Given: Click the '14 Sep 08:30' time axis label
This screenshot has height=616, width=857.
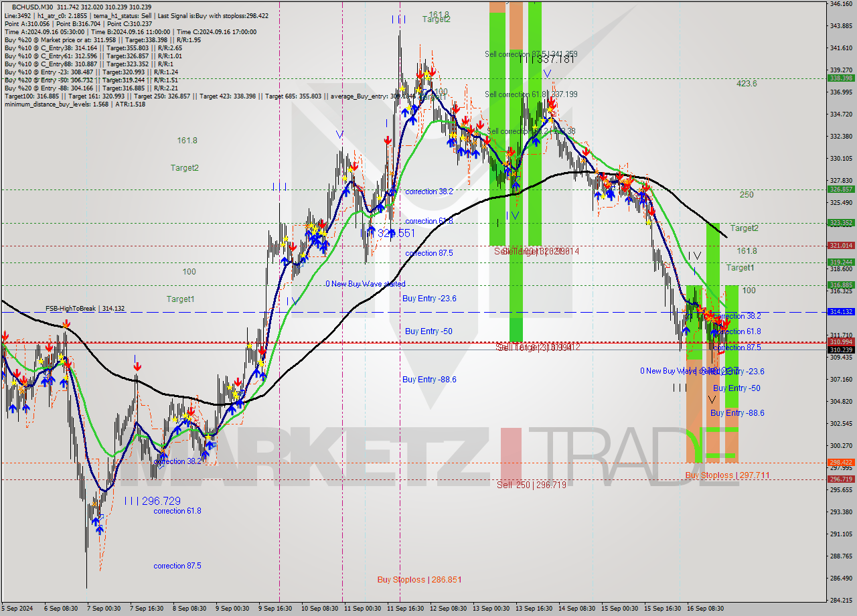Looking at the screenshot, I should pos(577,609).
